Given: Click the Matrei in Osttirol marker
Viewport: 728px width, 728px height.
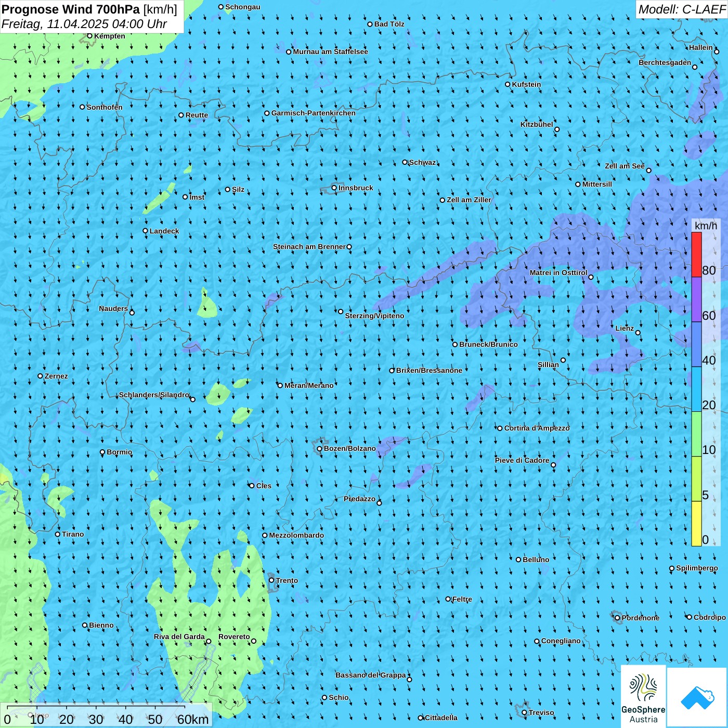Looking at the screenshot, I should [591, 277].
